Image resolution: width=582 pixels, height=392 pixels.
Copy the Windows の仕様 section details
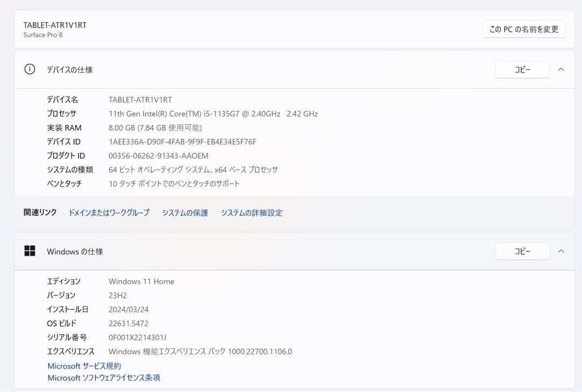pos(522,251)
